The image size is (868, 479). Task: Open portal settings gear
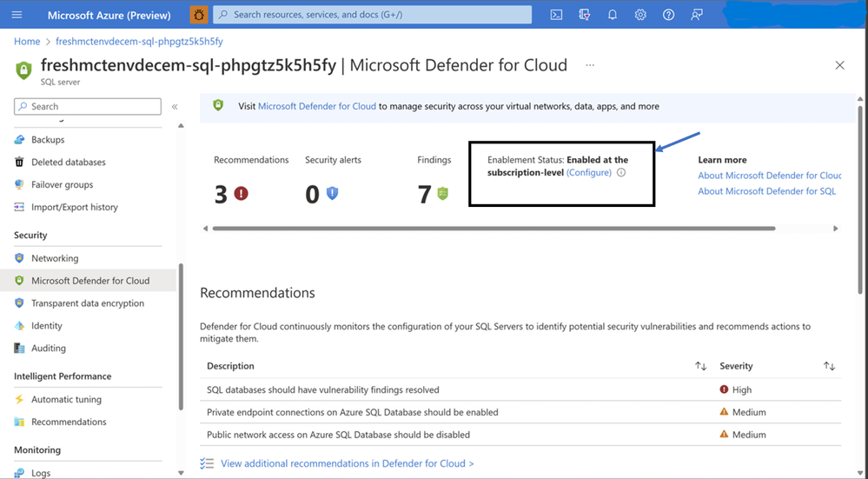pyautogui.click(x=640, y=15)
